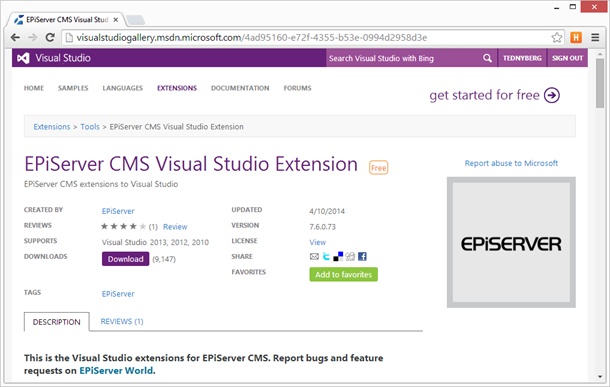Viewport: 610px width, 387px height.
Task: Share on Facebook icon
Action: click(362, 256)
